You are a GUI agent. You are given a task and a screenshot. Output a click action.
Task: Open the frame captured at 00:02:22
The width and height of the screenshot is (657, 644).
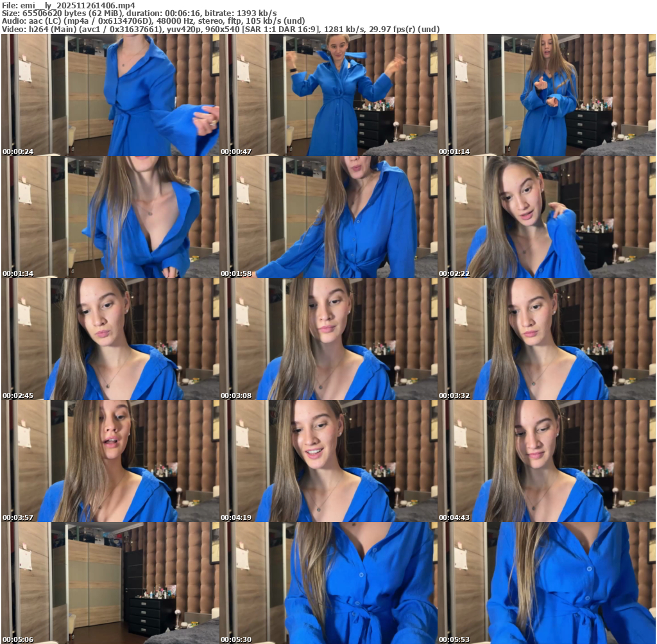tap(547, 217)
